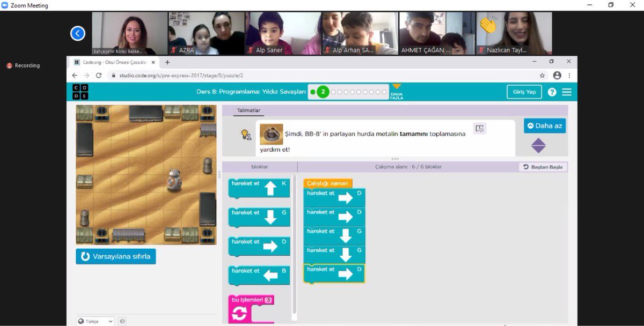Click Zoom's blue previous-participants arrow
Viewport: 644px width, 326px height.
pos(78,34)
